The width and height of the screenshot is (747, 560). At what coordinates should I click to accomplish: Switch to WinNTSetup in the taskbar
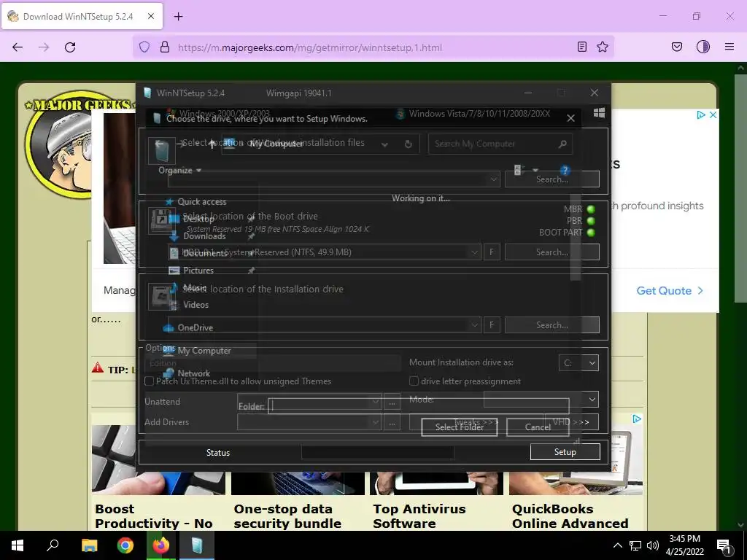click(197, 545)
